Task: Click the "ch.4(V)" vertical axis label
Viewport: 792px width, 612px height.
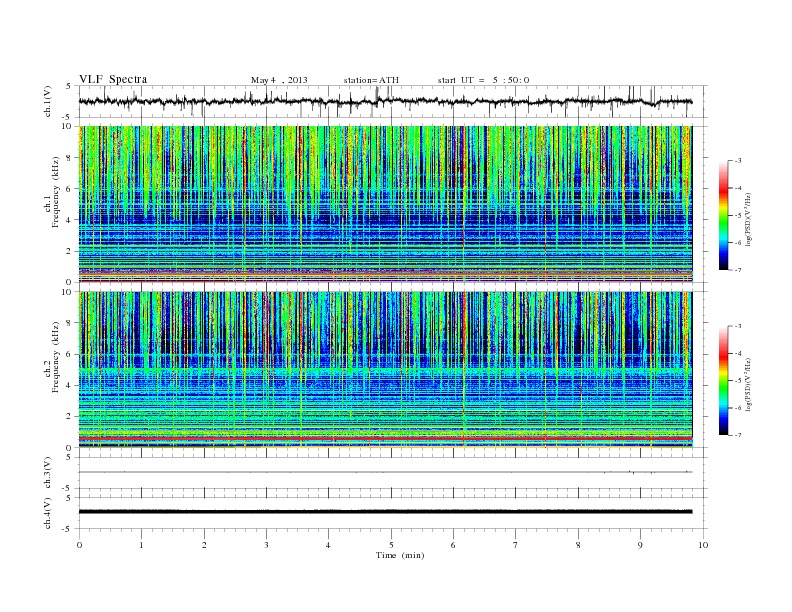Action: pos(47,513)
